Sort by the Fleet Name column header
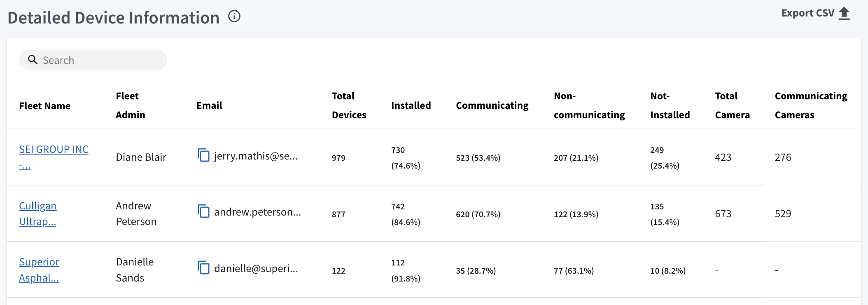 [x=45, y=106]
